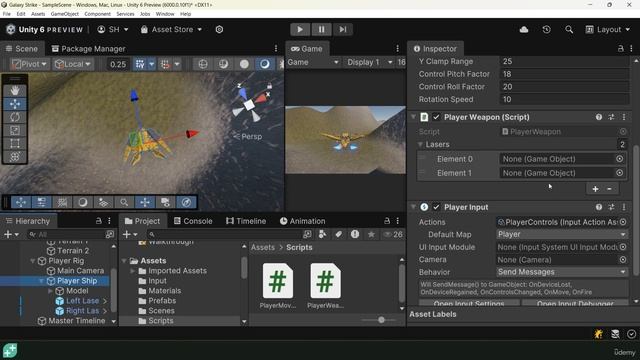Toggle Player Input enabled checkbox
Viewport: 640px width, 360px height.
(x=436, y=207)
